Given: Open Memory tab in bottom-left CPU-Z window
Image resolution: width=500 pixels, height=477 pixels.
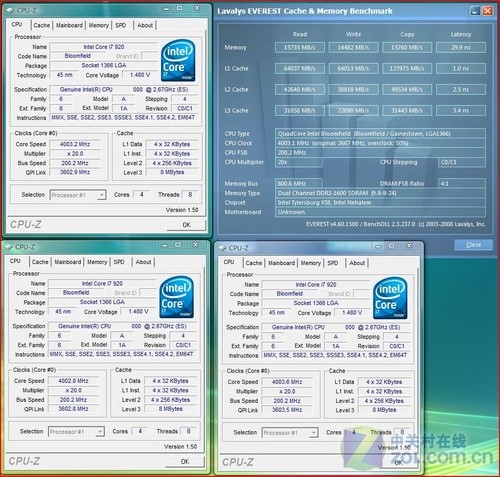Looking at the screenshot, I should (97, 262).
